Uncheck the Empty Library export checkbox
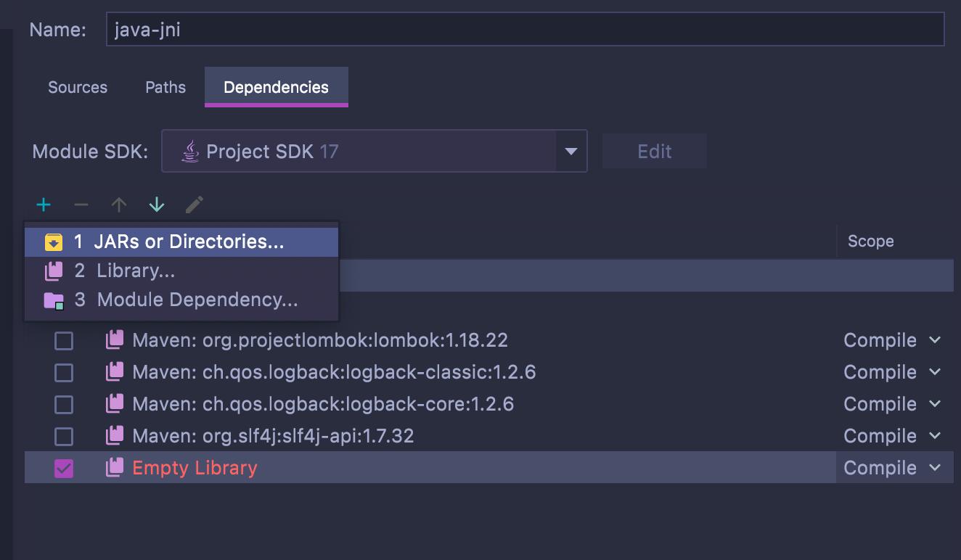Viewport: 961px width, 560px height. pos(64,468)
